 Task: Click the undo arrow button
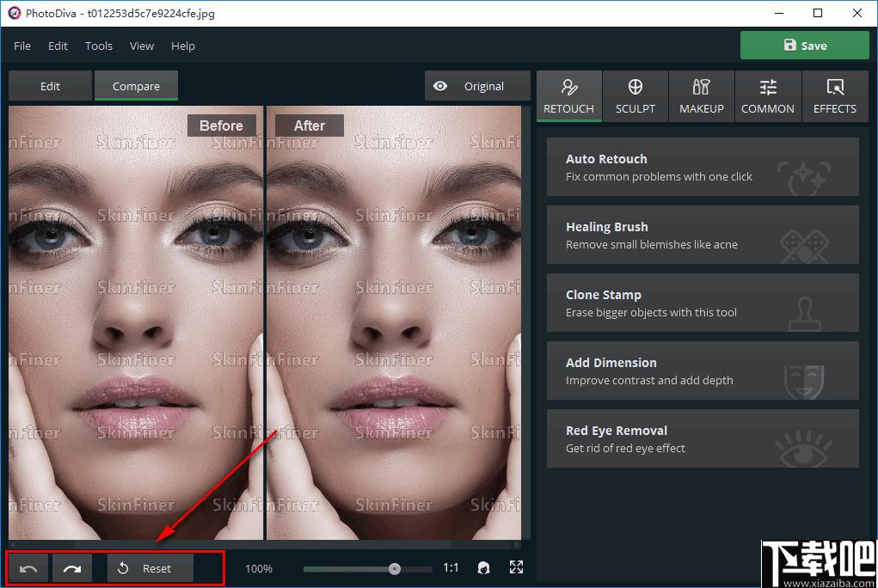coord(28,568)
